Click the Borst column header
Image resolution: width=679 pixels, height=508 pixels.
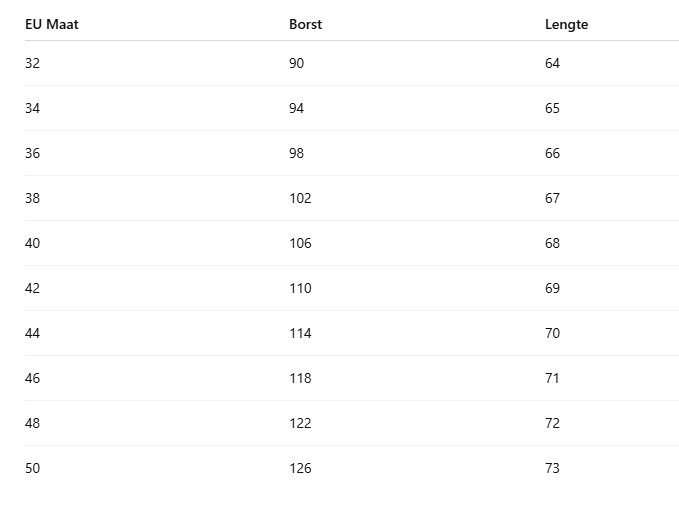305,24
